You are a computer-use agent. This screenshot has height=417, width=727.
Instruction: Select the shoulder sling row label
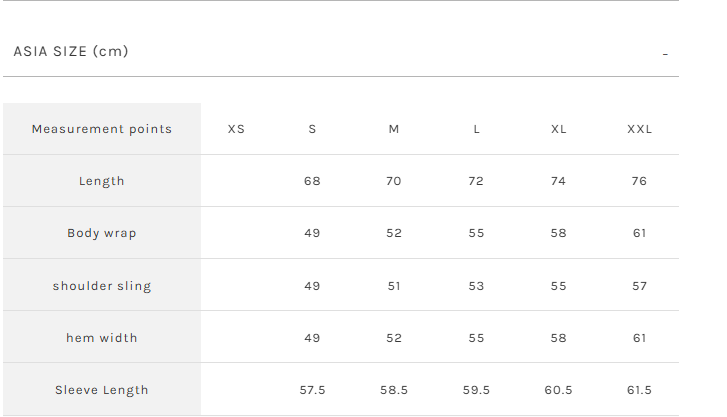(102, 286)
